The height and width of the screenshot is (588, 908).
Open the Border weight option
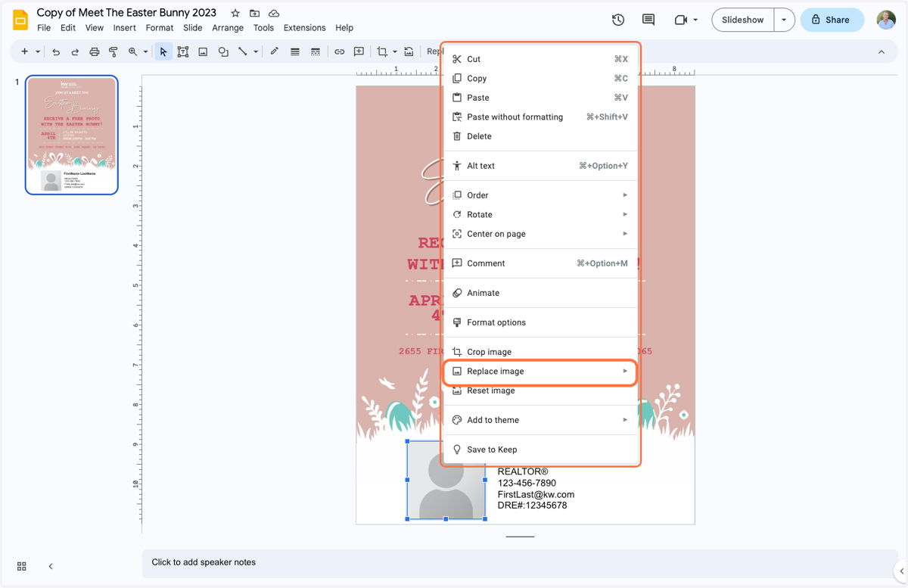click(x=295, y=51)
